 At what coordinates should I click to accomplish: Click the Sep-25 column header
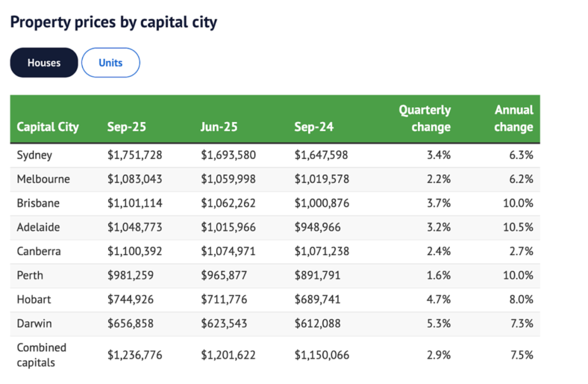pos(126,127)
